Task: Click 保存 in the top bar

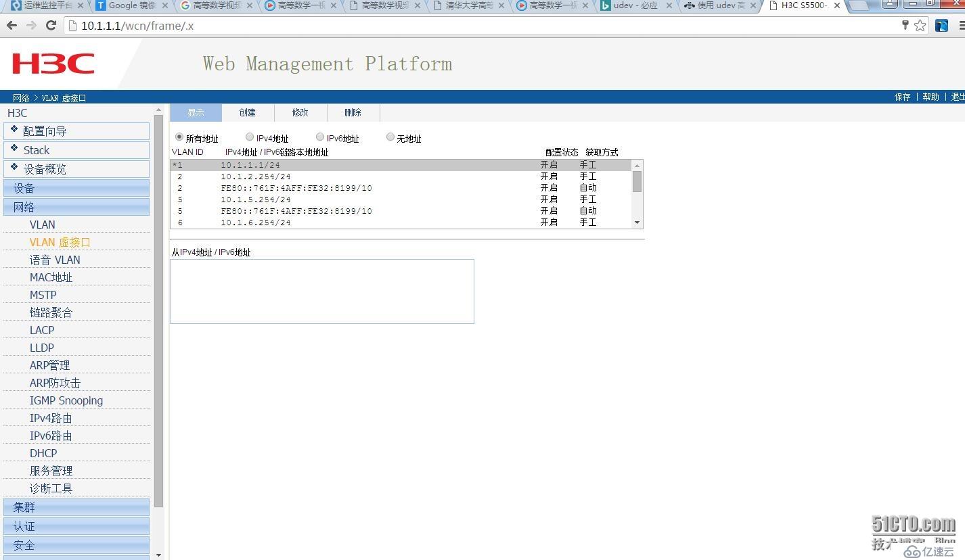Action: click(x=903, y=97)
